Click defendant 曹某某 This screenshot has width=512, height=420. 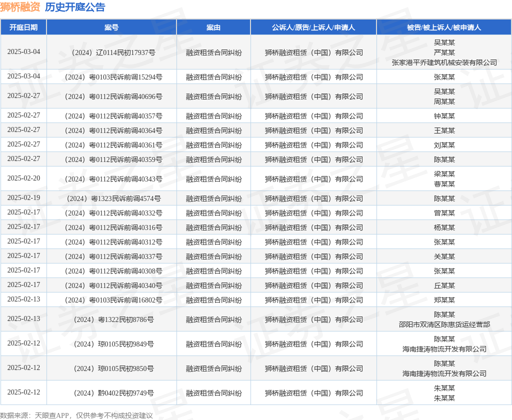(x=444, y=184)
